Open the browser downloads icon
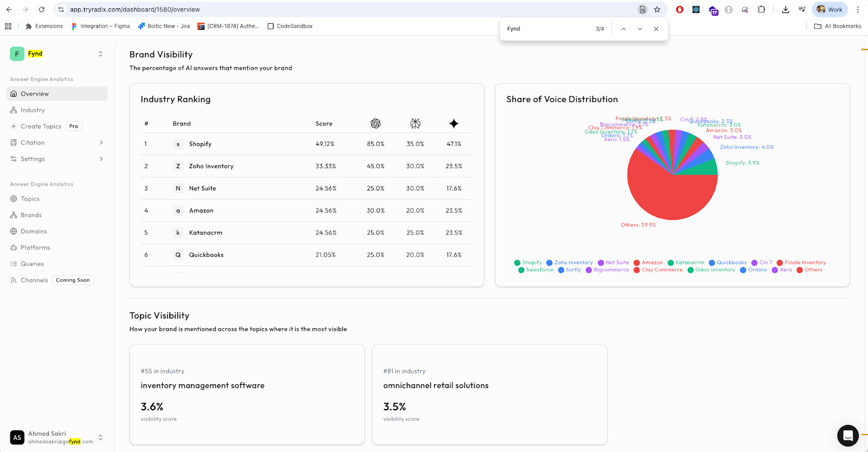The image size is (868, 452). (786, 9)
